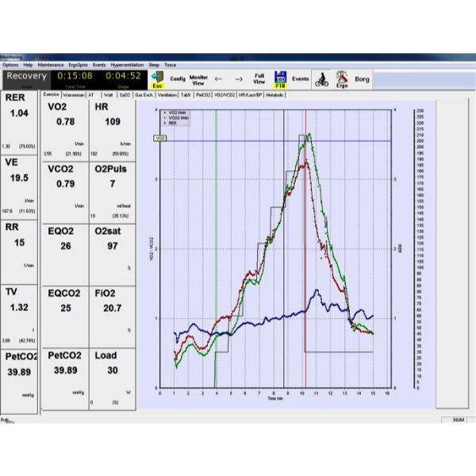This screenshot has height=476, width=476.
Task: Switch to Full View
Action: 259,79
